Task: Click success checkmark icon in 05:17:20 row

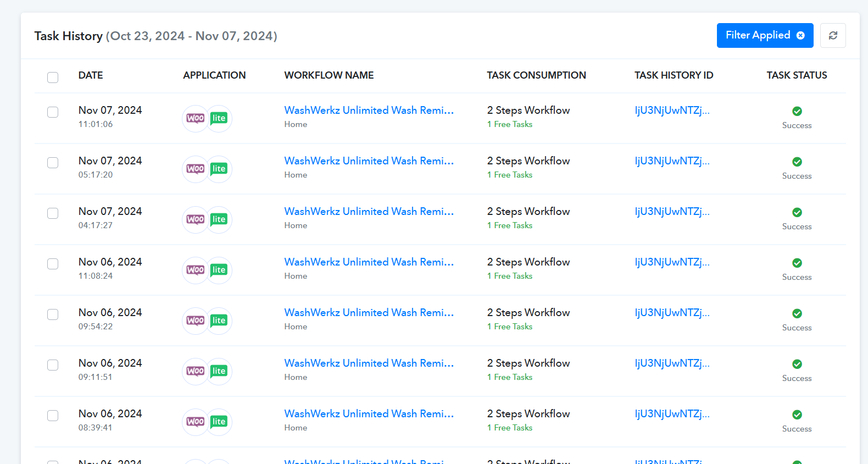Action: tap(797, 162)
